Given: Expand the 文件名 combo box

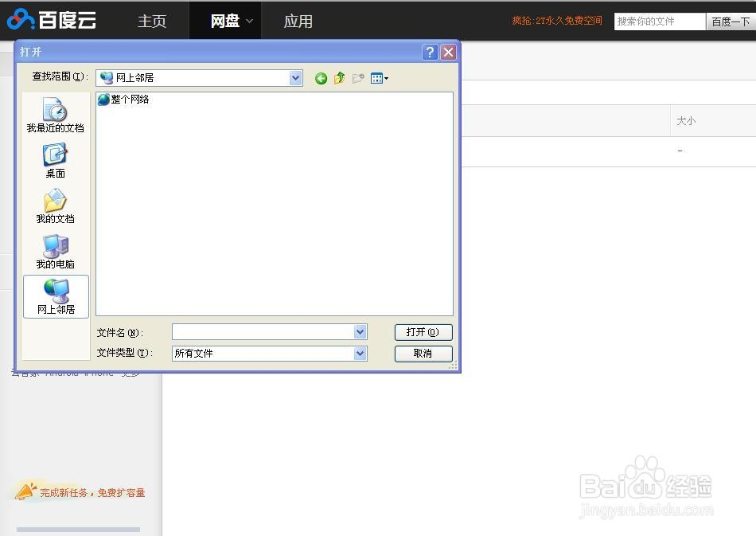Looking at the screenshot, I should coord(359,332).
